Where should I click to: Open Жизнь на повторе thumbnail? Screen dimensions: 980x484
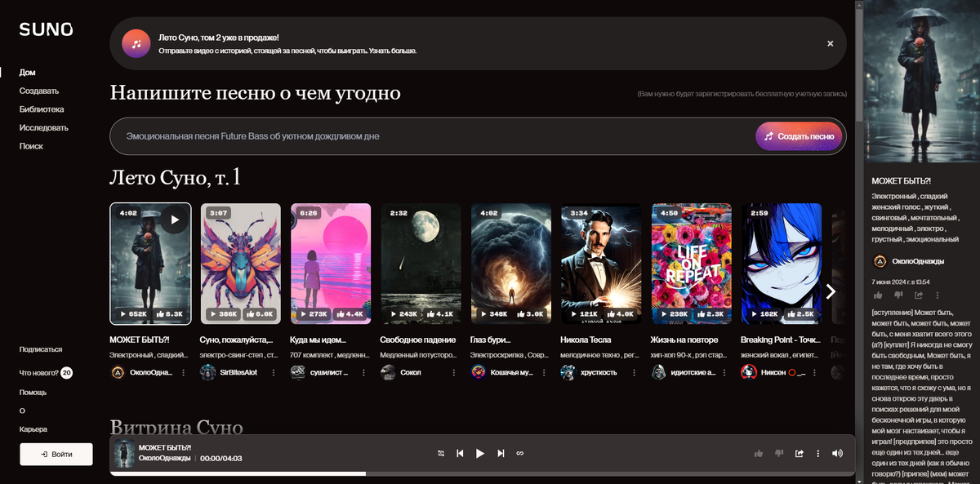click(x=692, y=264)
